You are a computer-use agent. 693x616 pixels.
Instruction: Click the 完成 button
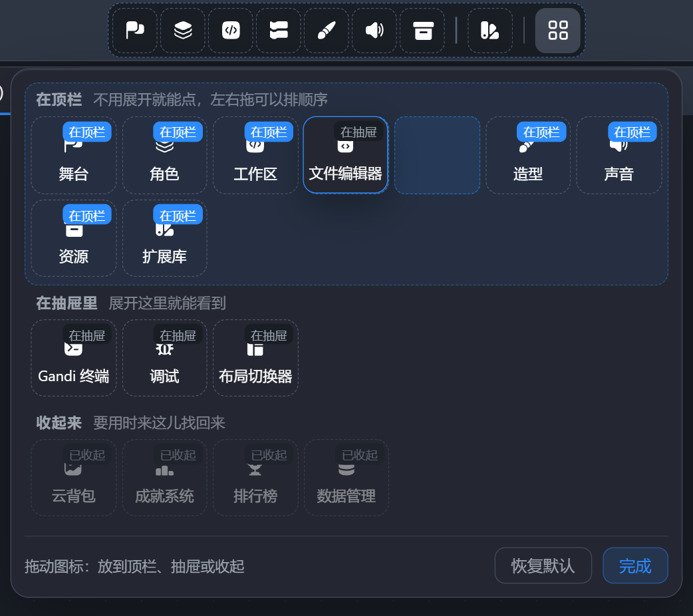[635, 565]
